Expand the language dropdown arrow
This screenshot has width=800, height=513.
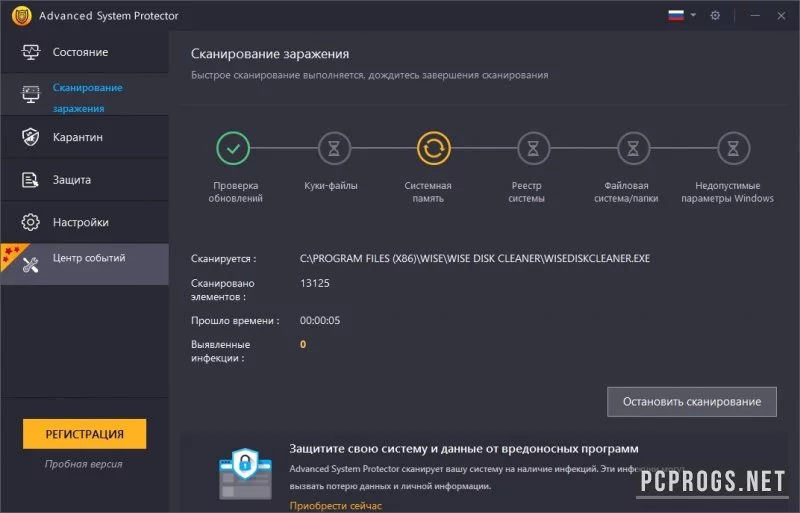[x=693, y=15]
